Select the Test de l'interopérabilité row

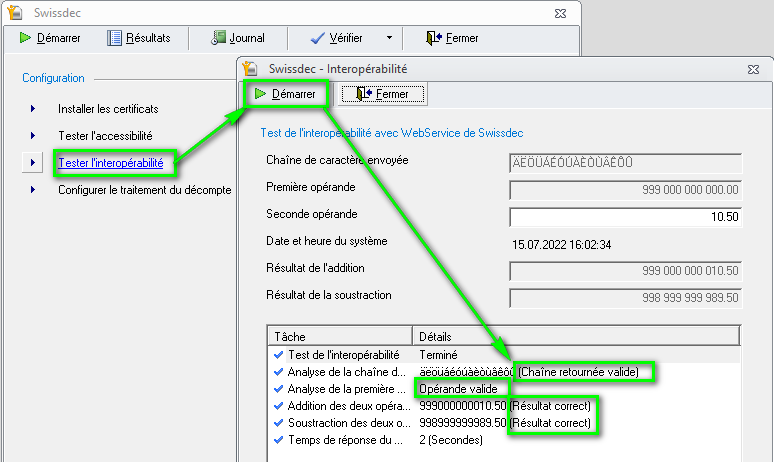[504, 355]
